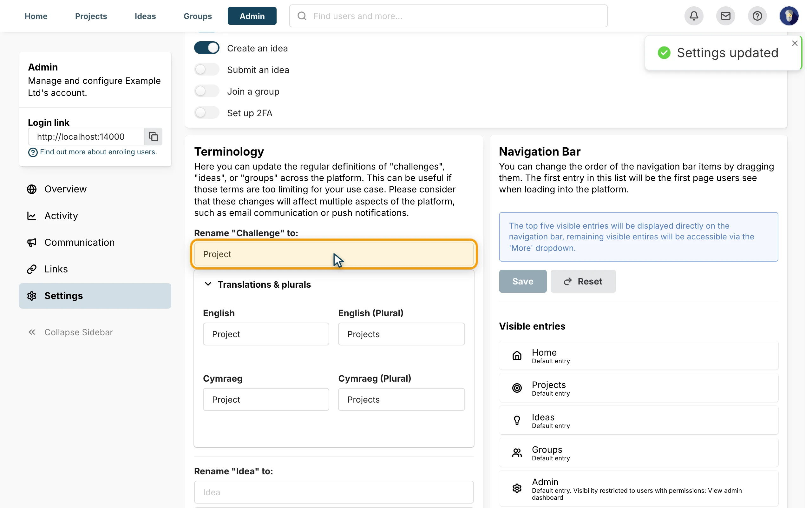Copy the login link with copy icon
The image size is (812, 508).
click(153, 137)
